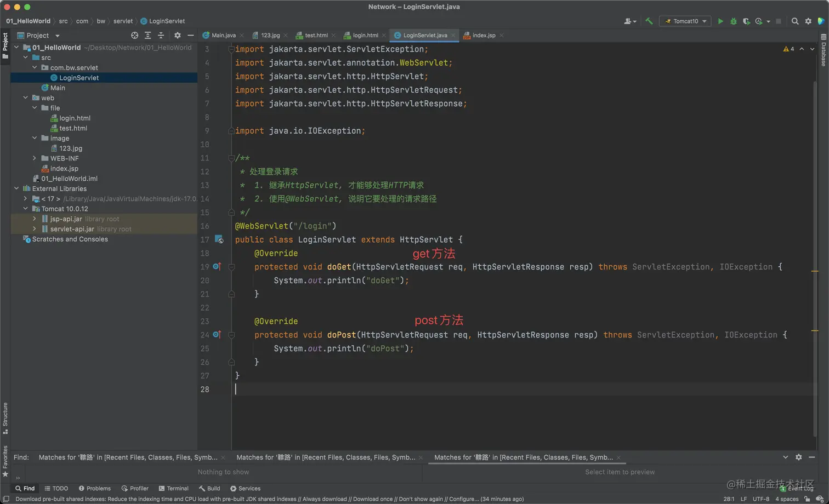The width and height of the screenshot is (829, 504).
Task: Expand the jsp-api.jar library node
Action: [x=35, y=219]
